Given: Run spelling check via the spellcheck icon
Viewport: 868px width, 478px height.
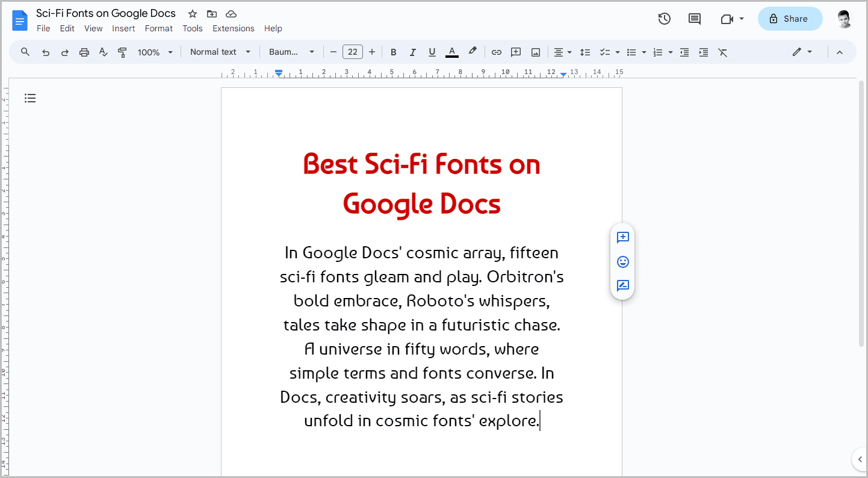Looking at the screenshot, I should (103, 52).
